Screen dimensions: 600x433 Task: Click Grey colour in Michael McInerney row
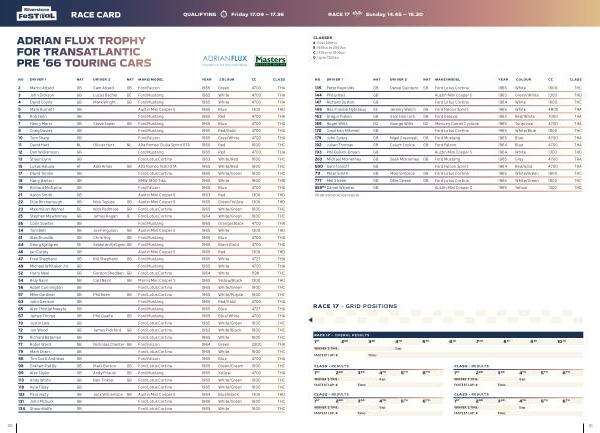[519, 159]
